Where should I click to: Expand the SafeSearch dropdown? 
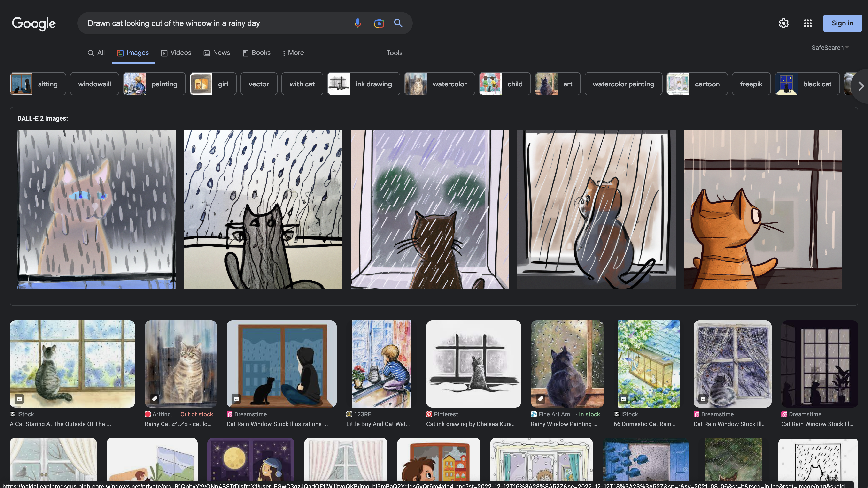(x=829, y=47)
